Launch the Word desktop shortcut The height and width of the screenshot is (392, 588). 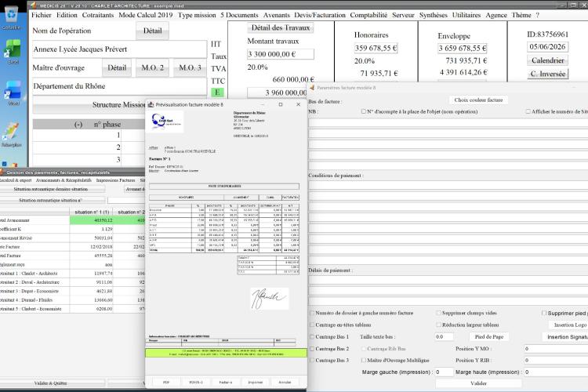13,93
